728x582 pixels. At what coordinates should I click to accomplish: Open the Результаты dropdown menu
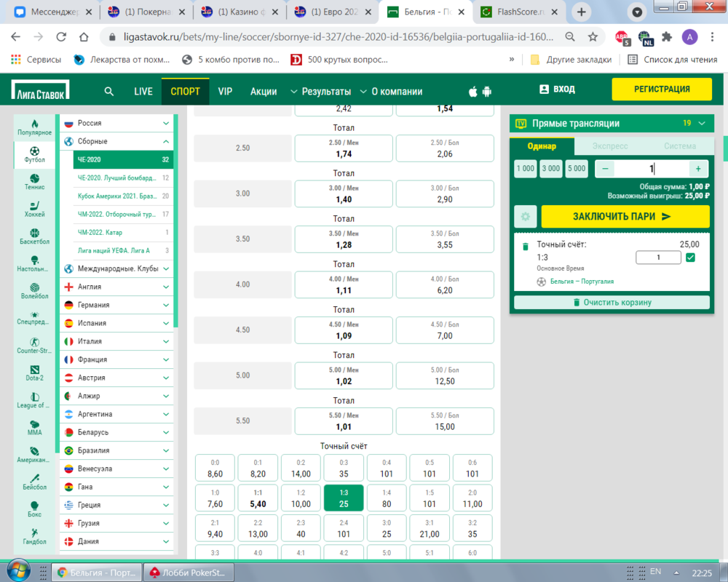pos(321,92)
